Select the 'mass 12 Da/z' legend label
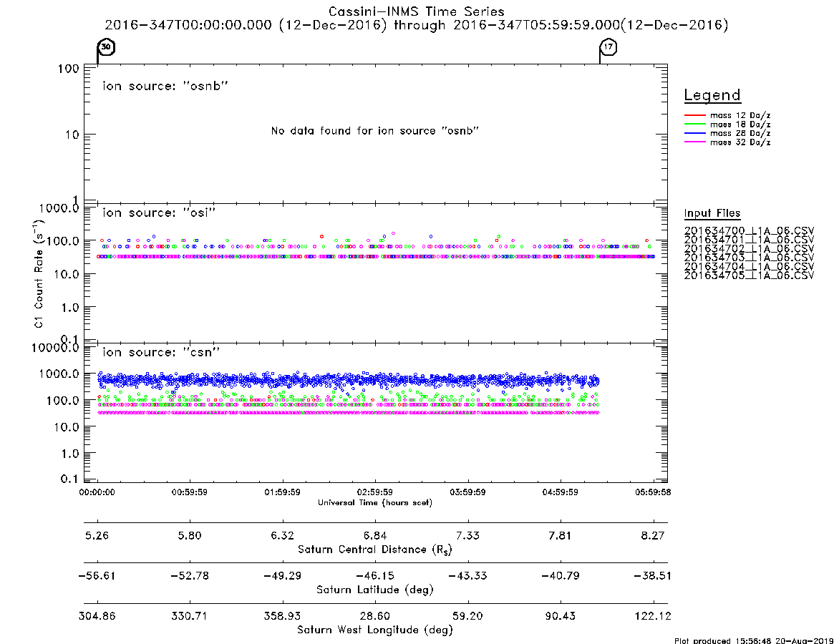Viewport: 834px width, 644px height. (740, 115)
